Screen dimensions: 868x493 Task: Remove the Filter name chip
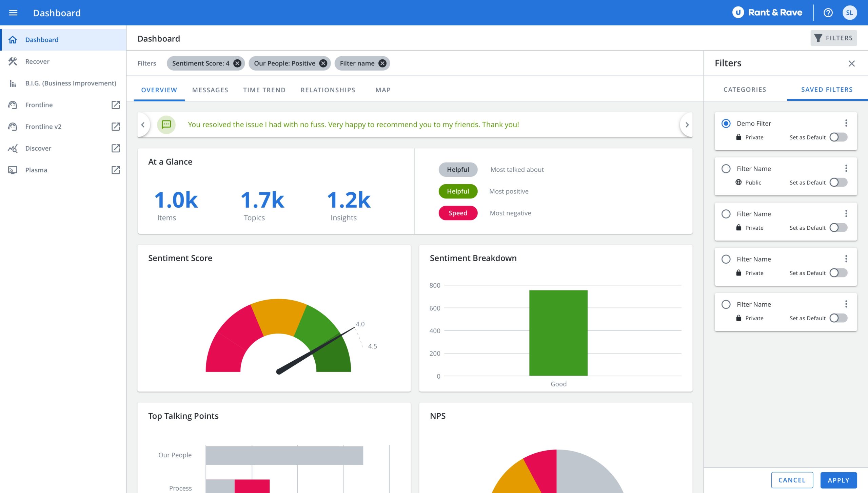(382, 63)
